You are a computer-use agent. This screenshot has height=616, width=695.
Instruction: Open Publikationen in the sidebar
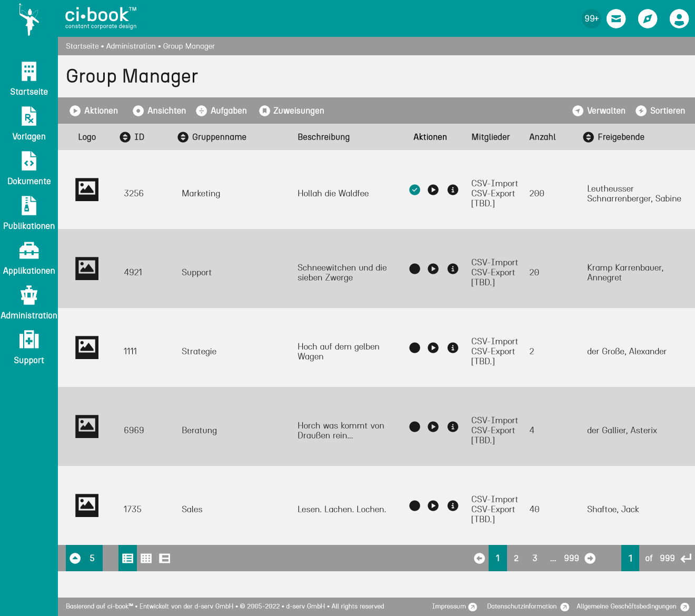(29, 214)
